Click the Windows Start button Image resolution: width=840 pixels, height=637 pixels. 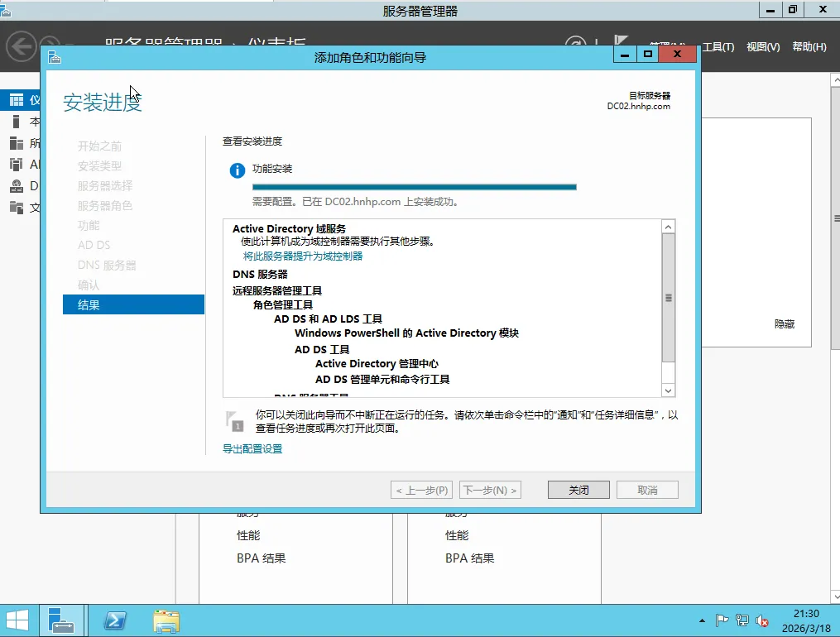(17, 620)
